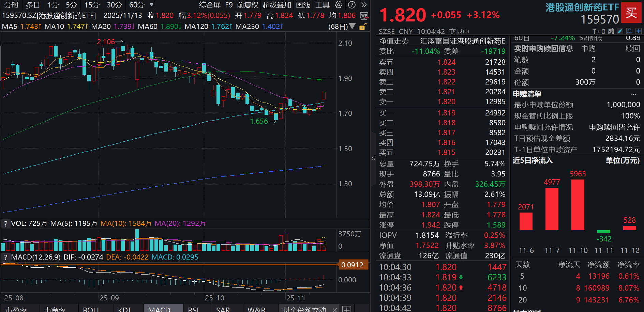Viewport: 644px width, 312px height.
Task: Open the dropdown arrow after 60分
Action: pyautogui.click(x=152, y=5)
